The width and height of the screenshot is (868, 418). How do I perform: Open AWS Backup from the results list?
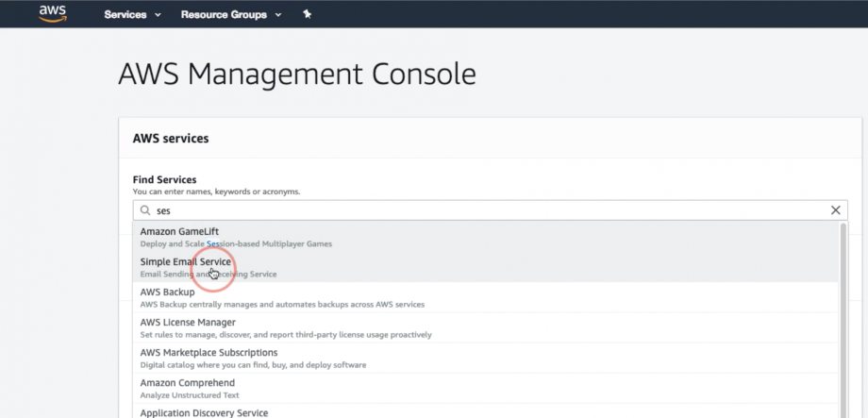(167, 293)
